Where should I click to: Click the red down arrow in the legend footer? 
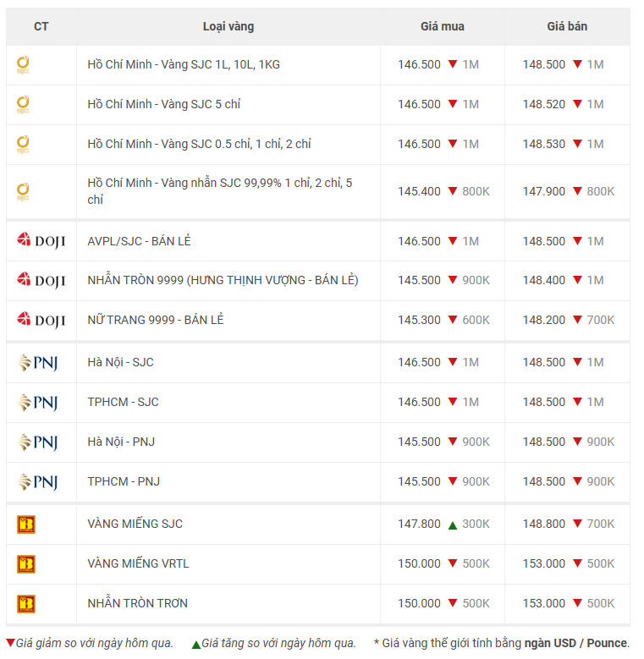click(x=10, y=644)
